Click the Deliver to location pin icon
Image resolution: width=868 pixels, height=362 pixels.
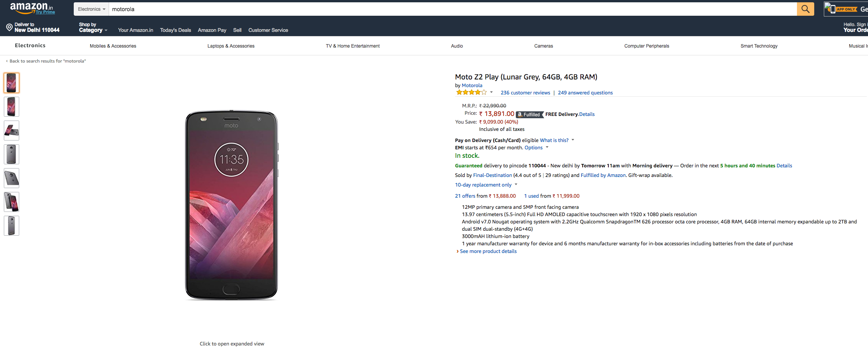[9, 27]
